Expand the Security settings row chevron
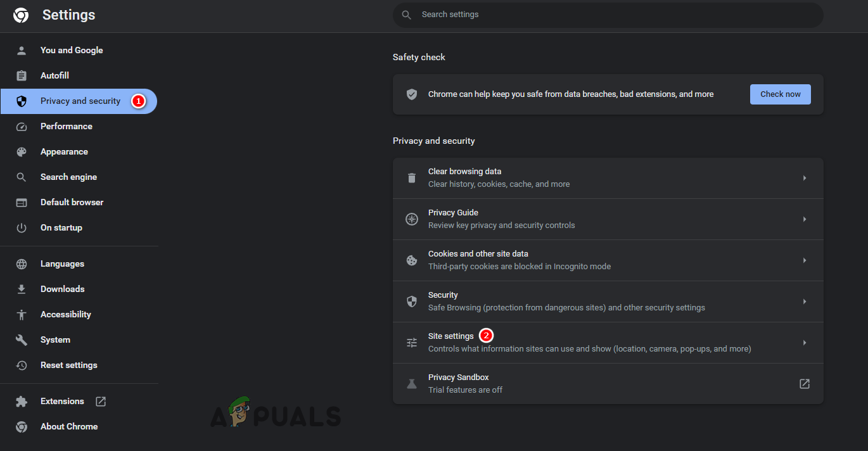The height and width of the screenshot is (451, 868). coord(805,302)
